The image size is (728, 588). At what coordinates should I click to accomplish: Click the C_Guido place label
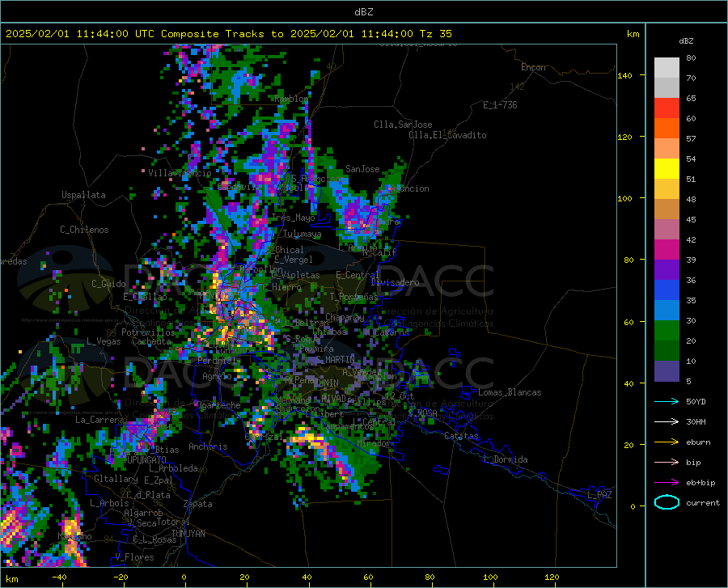108,284
